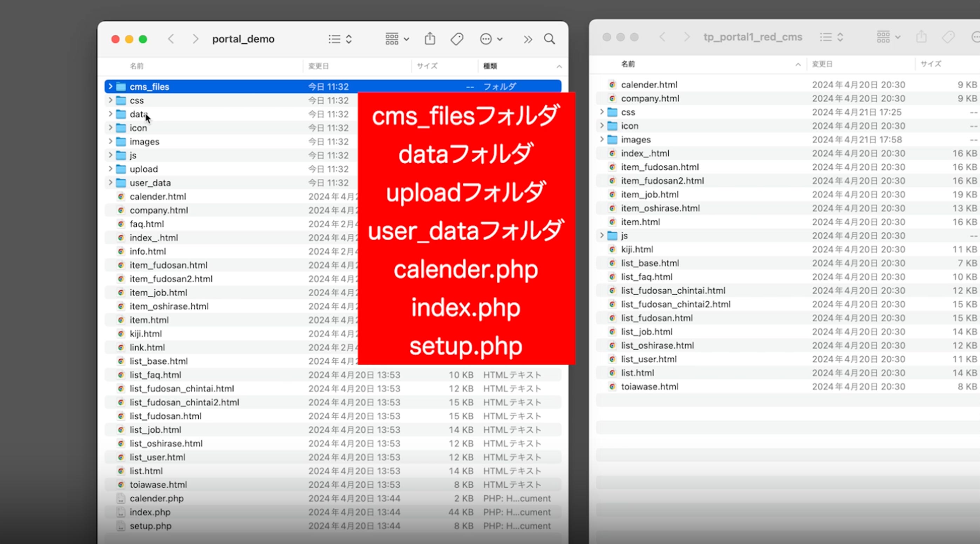Viewport: 980px width, 544px height.
Task: Sort portal_demo by 名前 column
Action: click(137, 66)
